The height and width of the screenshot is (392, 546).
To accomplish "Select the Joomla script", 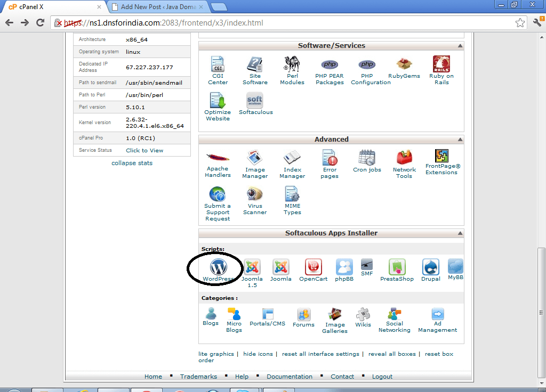I will (280, 270).
